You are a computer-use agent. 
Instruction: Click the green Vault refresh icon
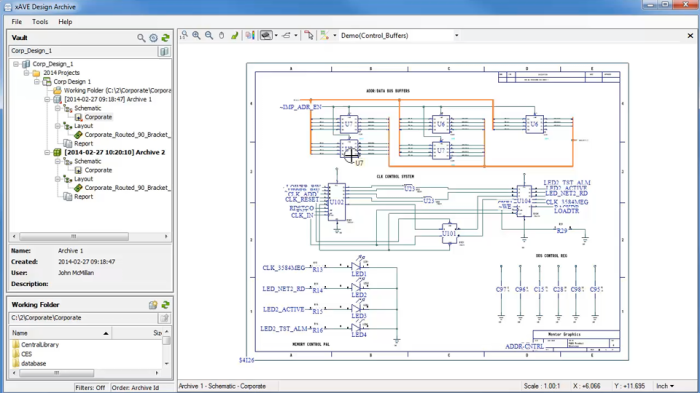[166, 38]
